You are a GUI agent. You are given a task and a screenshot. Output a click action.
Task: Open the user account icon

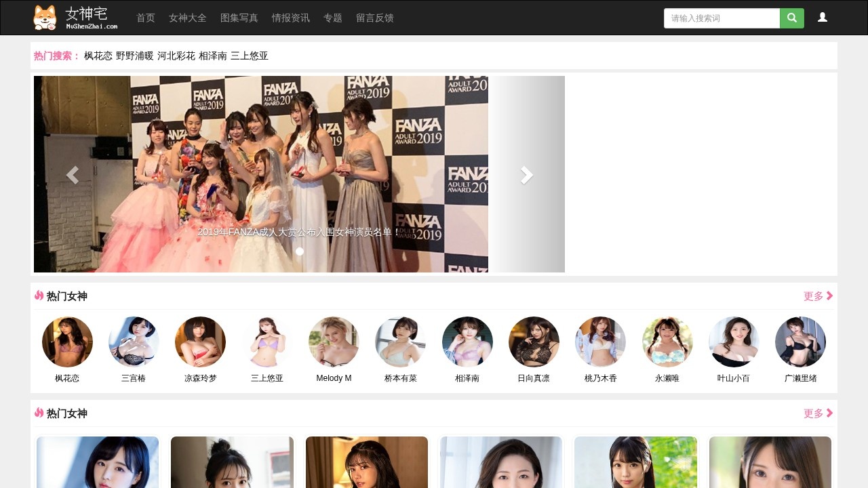822,18
